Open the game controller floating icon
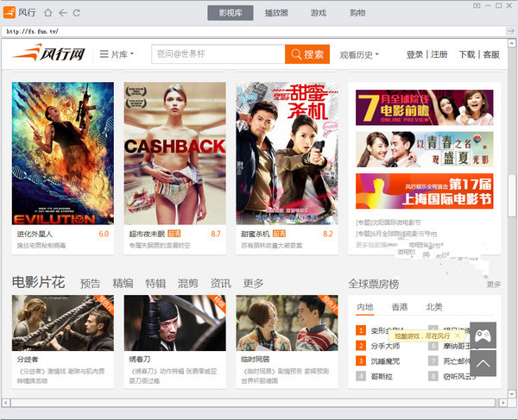Image resolution: width=518 pixels, height=420 pixels. coord(483,334)
